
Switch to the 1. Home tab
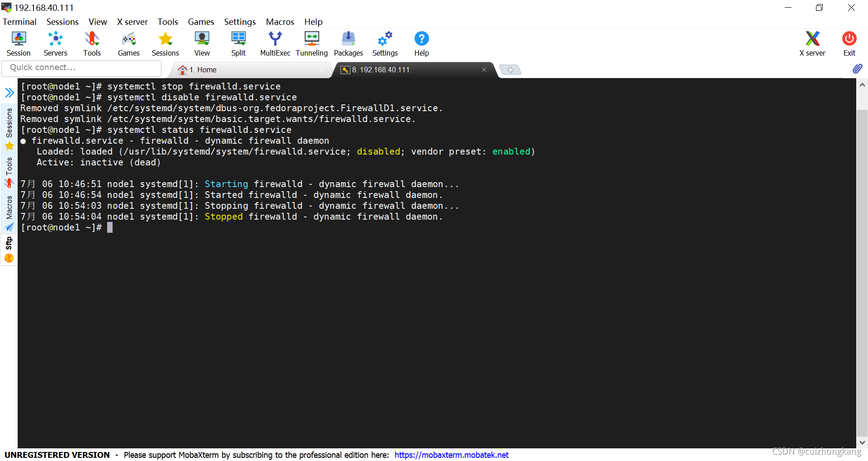coord(251,70)
